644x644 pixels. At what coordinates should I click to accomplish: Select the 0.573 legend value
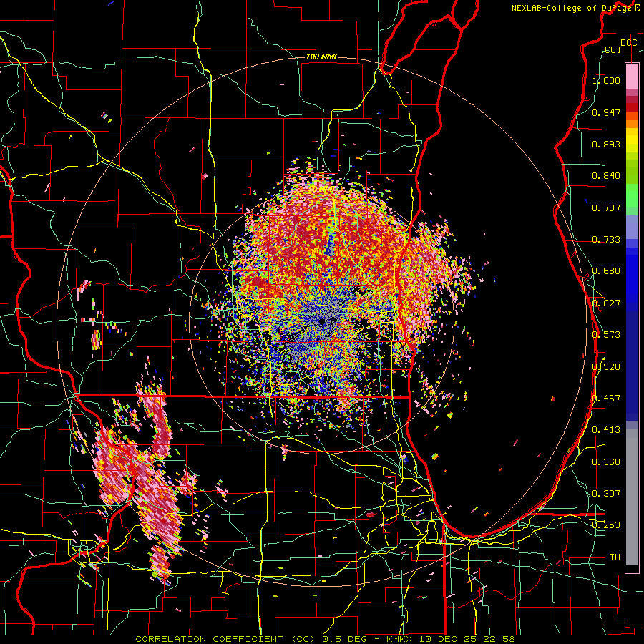point(606,335)
